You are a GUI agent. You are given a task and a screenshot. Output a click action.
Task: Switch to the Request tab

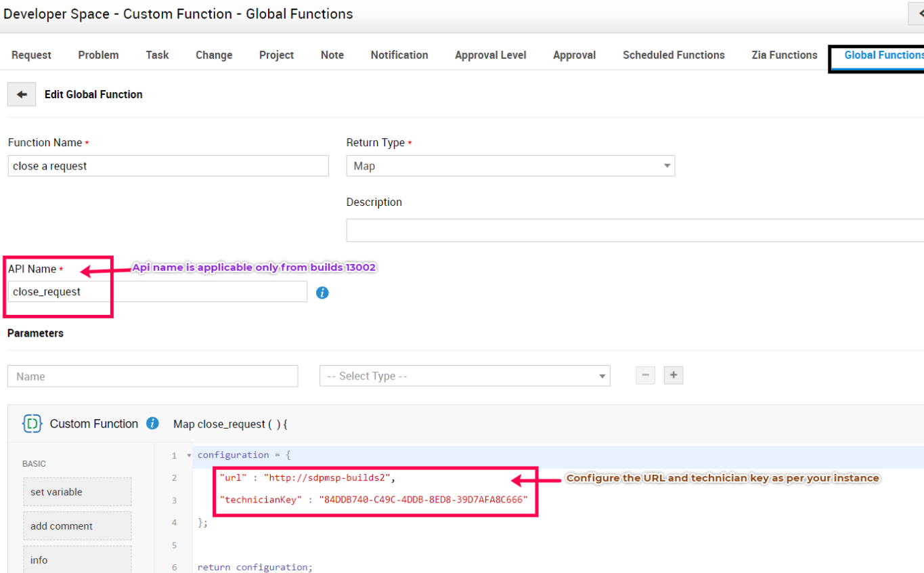tap(31, 56)
